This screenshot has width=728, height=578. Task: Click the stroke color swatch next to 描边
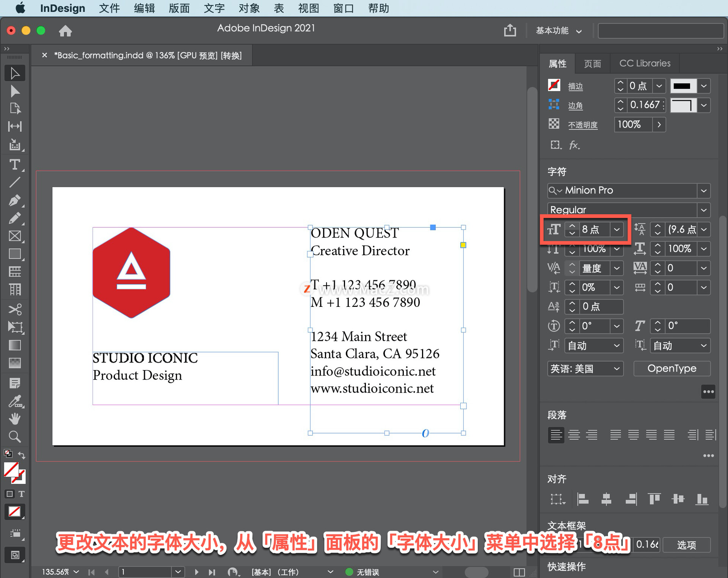682,86
